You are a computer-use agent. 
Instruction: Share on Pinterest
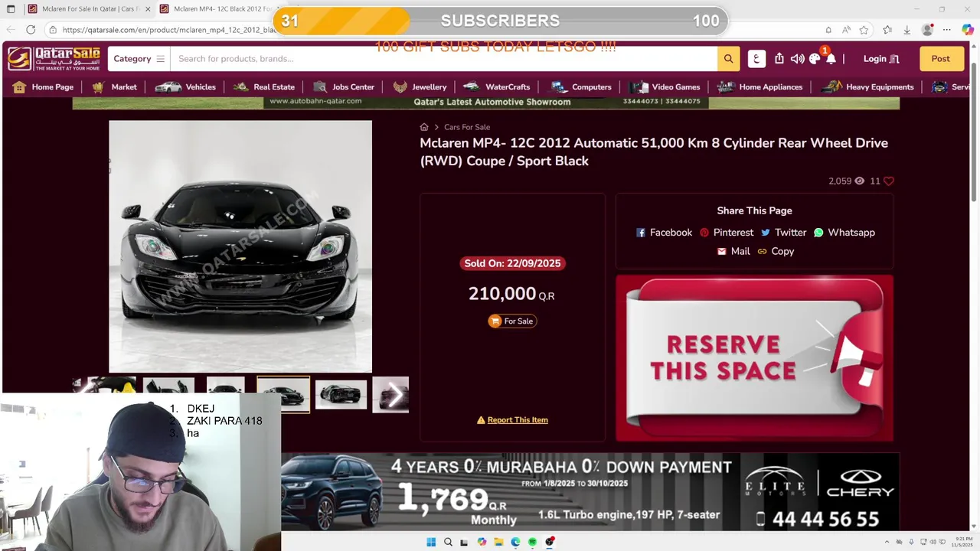(727, 233)
